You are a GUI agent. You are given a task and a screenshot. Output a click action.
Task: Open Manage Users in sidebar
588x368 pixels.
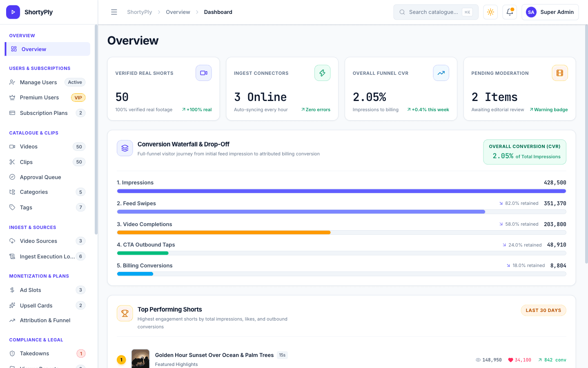(47, 82)
